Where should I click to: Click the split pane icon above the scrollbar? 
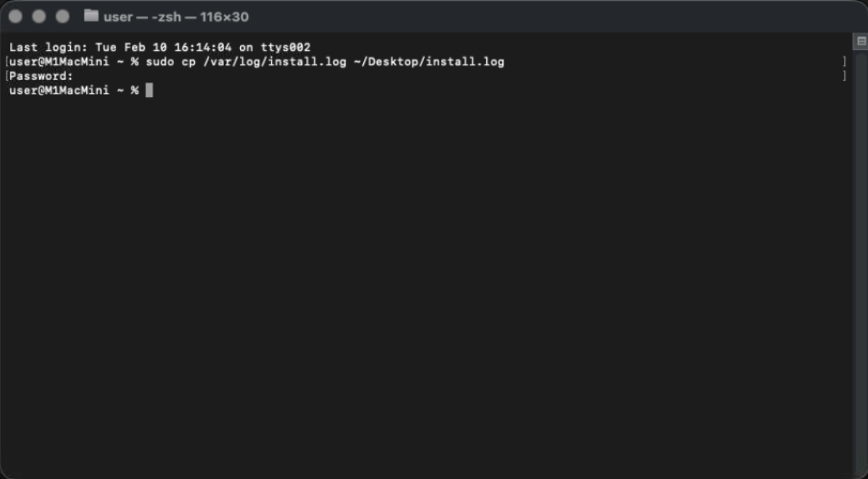pyautogui.click(x=861, y=41)
